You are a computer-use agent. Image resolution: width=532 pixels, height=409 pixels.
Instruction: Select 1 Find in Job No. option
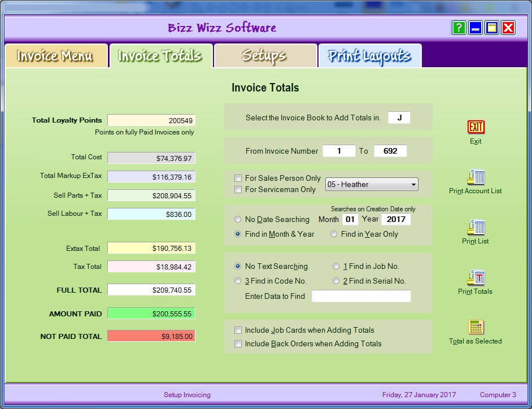(336, 266)
